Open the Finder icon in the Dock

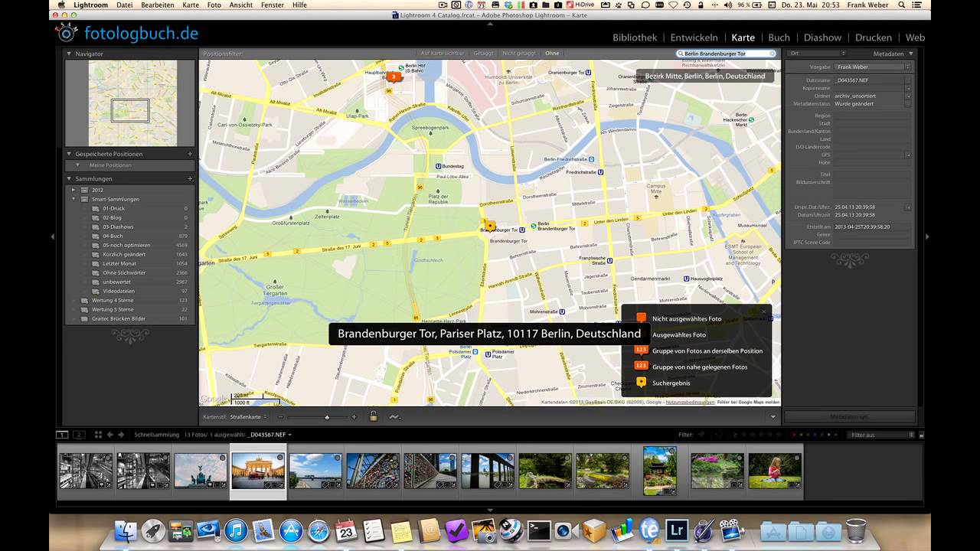click(126, 530)
